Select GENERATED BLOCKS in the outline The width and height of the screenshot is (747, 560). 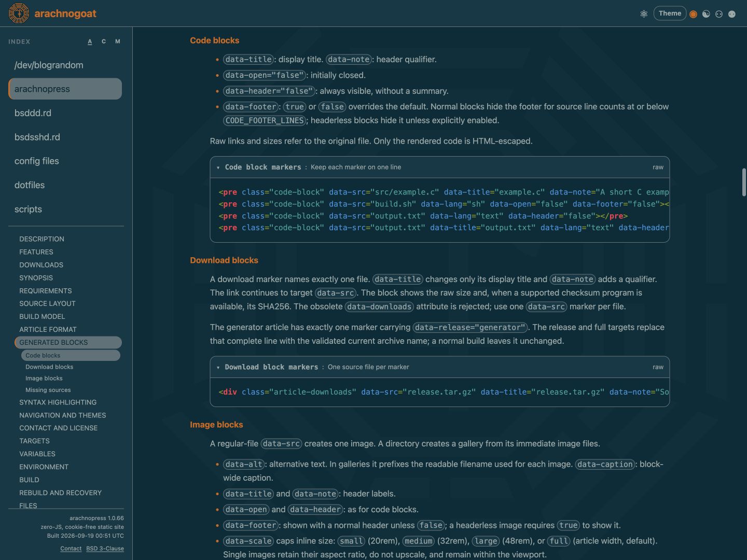click(68, 342)
